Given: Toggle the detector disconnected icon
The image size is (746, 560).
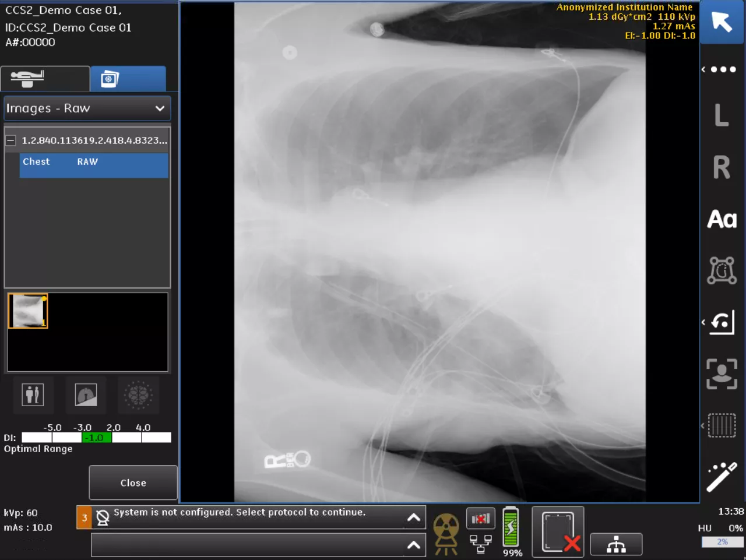Looking at the screenshot, I should 558,531.
